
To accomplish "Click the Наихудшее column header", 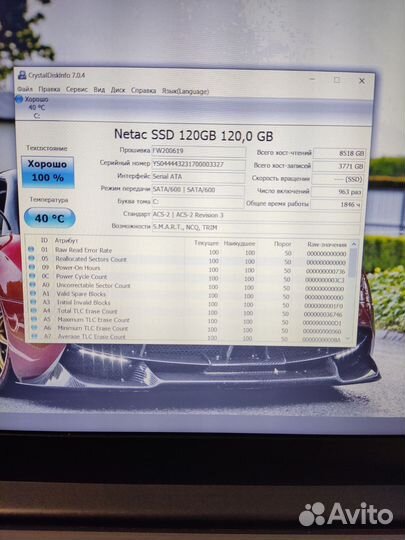I will pos(239,243).
